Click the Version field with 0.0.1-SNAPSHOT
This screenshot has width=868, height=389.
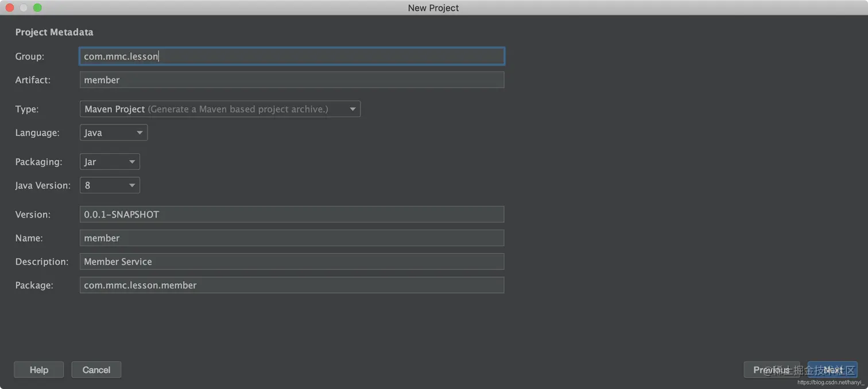(292, 214)
